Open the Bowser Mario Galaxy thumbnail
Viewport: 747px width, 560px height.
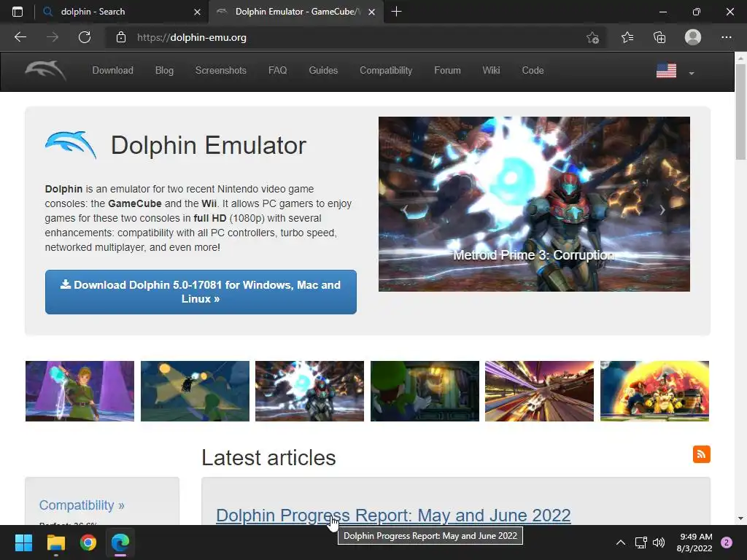654,391
